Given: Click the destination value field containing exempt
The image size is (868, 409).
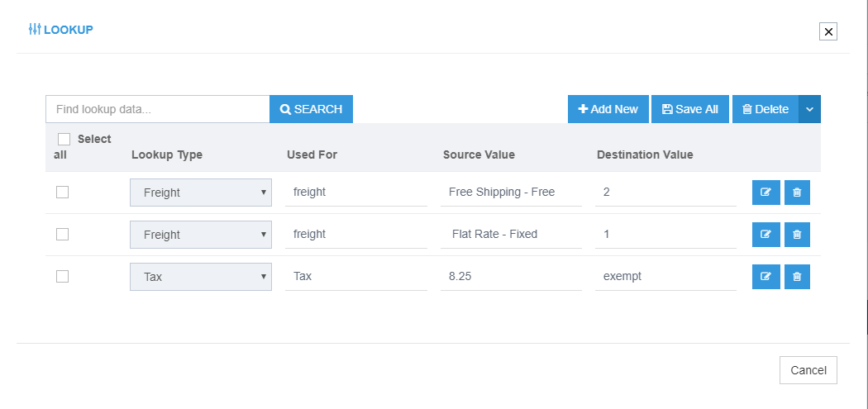Looking at the screenshot, I should click(x=665, y=277).
